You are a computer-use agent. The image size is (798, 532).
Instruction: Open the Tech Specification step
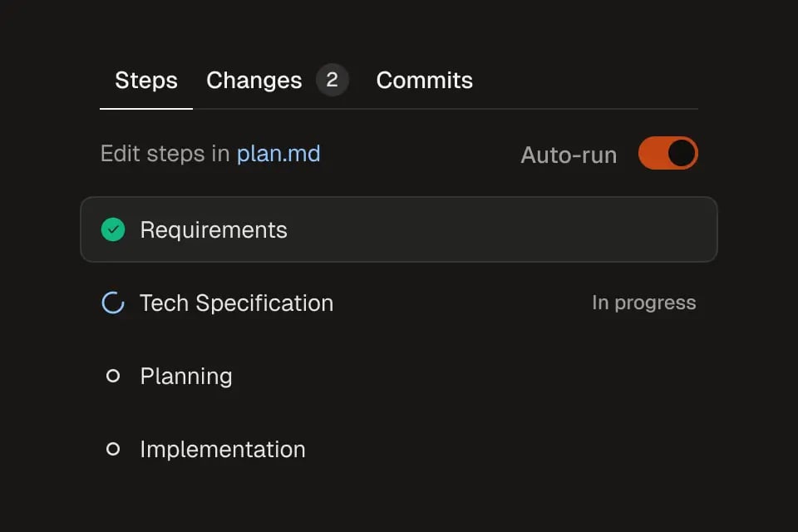click(x=236, y=303)
